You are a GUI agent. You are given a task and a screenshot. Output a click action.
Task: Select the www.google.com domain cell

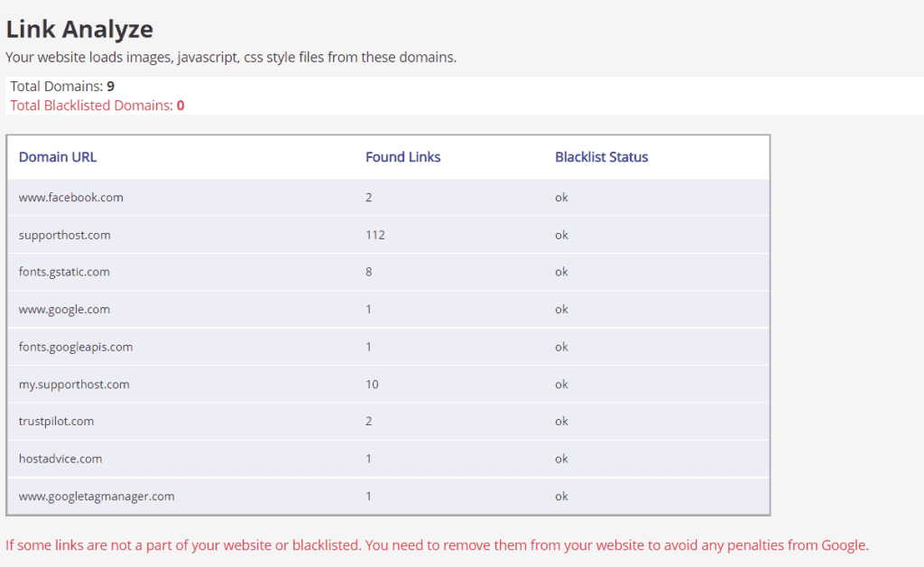[64, 310]
